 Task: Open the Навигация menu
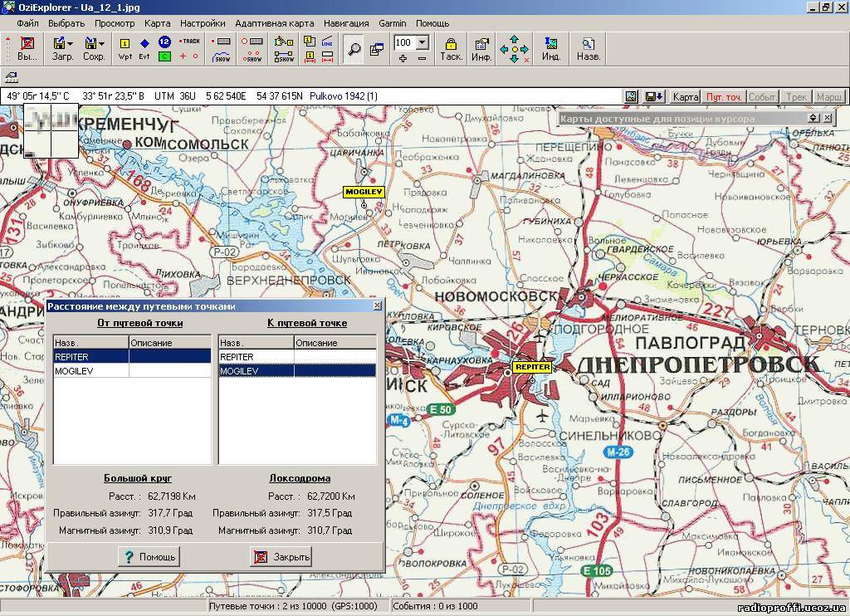click(346, 23)
